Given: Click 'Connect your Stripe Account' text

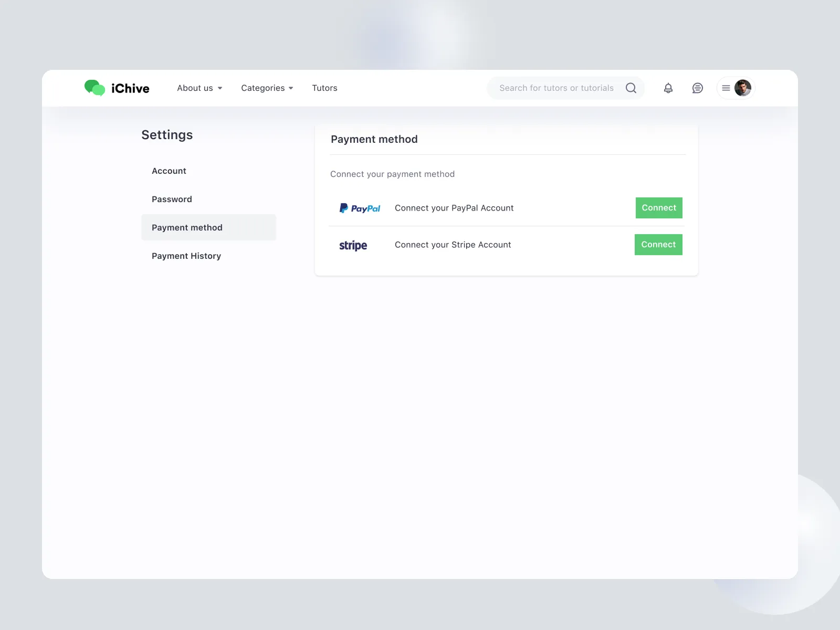Looking at the screenshot, I should coord(453,245).
